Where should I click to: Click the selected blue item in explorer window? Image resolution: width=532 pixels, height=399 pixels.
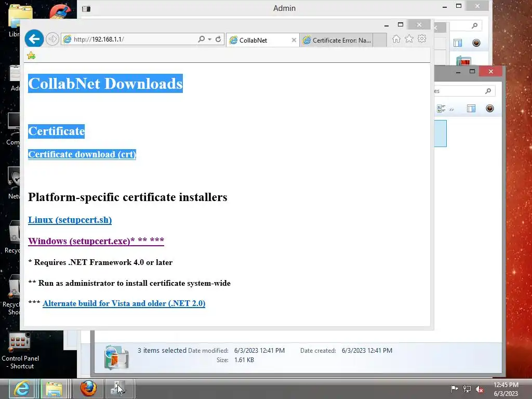[441, 134]
